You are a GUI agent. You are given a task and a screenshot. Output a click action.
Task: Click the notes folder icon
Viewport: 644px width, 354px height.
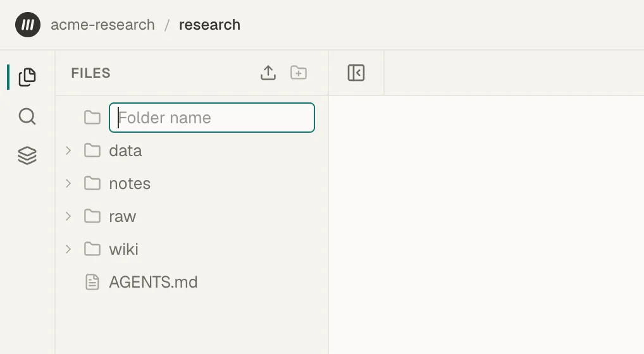[x=92, y=183]
